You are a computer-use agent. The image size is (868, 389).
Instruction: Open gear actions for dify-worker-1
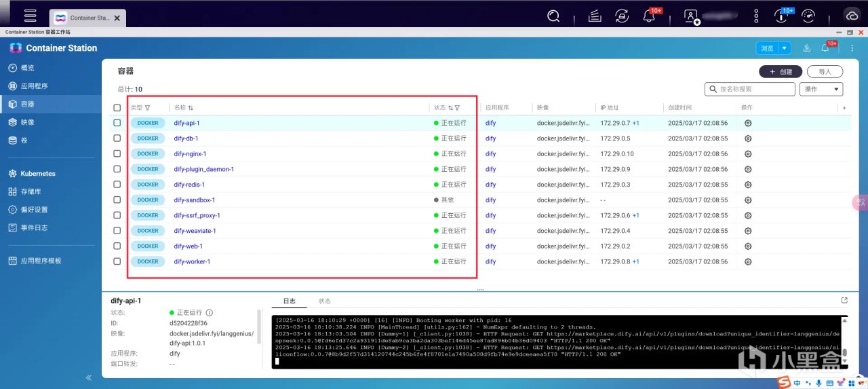[748, 261]
